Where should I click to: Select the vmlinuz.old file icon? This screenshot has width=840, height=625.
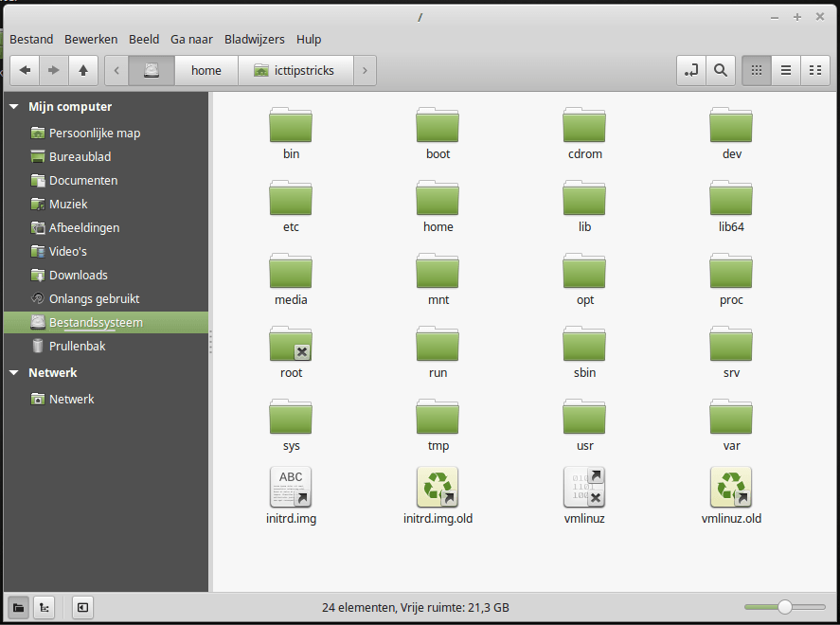point(731,487)
